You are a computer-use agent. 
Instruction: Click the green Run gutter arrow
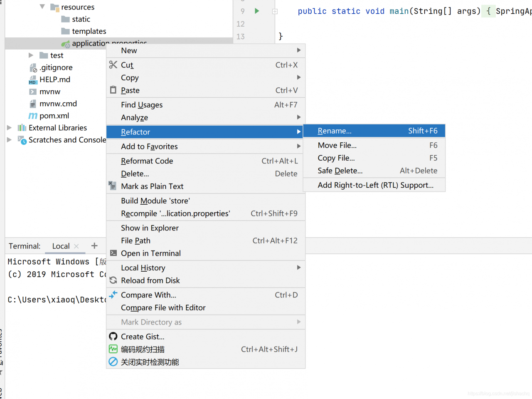(x=257, y=11)
